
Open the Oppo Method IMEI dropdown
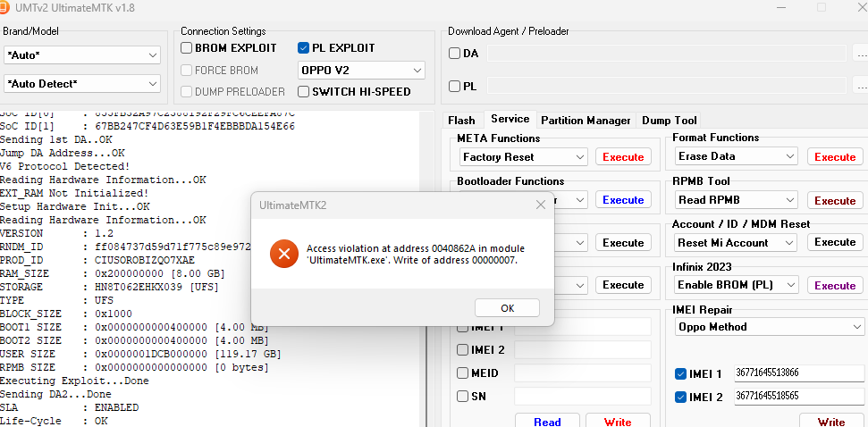tap(770, 327)
